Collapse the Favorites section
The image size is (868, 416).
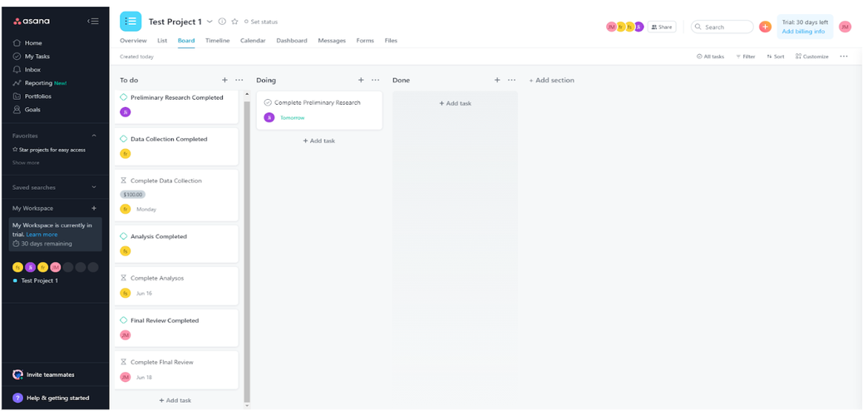(94, 136)
